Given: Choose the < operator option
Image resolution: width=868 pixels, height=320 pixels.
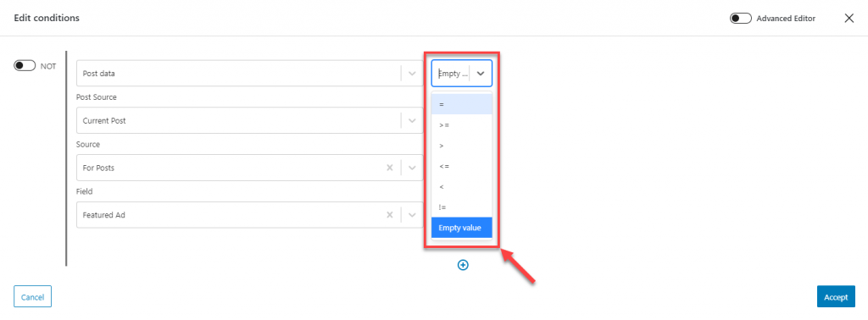Looking at the screenshot, I should pyautogui.click(x=462, y=187).
